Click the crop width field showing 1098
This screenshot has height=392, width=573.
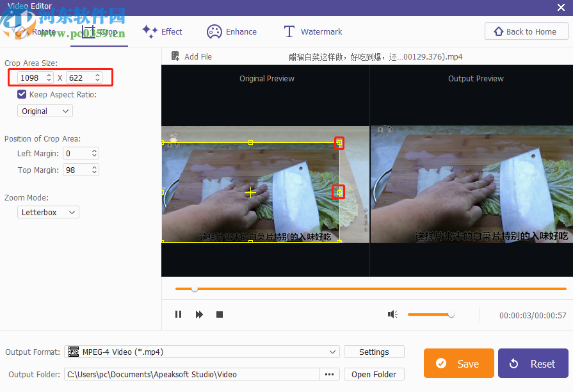(x=31, y=77)
